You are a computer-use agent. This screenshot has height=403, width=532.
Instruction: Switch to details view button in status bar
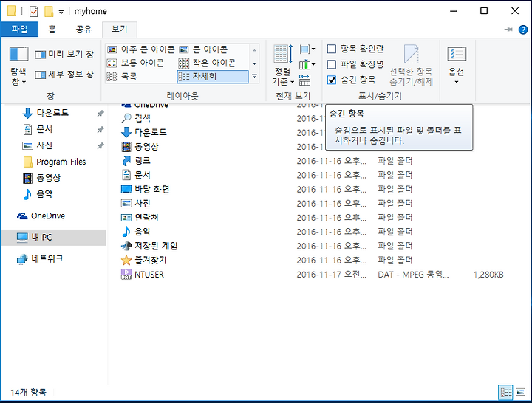click(x=505, y=393)
